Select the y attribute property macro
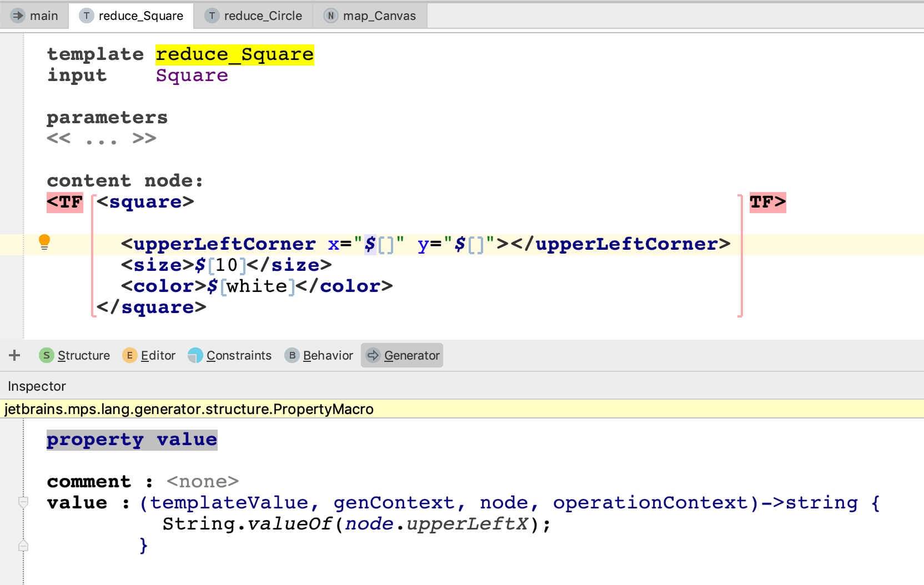Viewport: 924px width, 585px height. (460, 244)
